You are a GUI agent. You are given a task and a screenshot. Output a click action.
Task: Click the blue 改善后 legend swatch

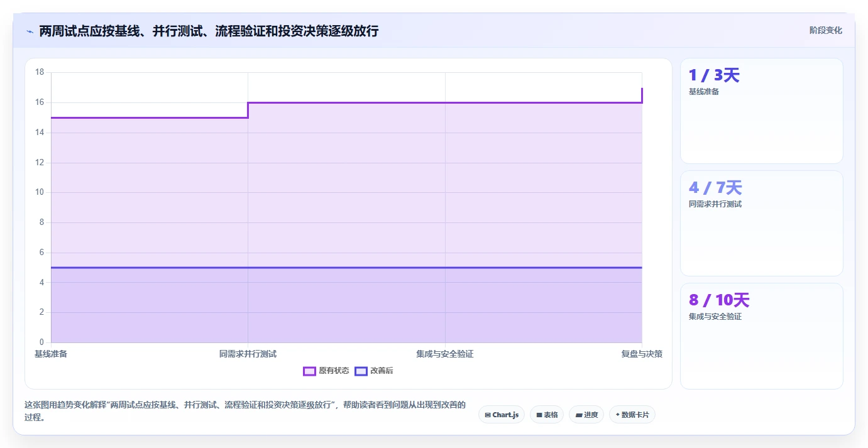361,371
